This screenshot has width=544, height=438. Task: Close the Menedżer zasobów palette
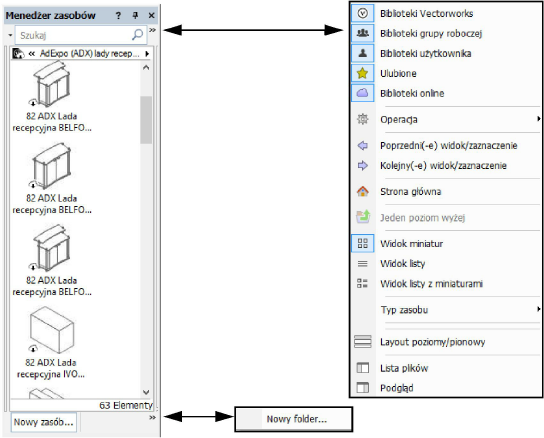(152, 15)
